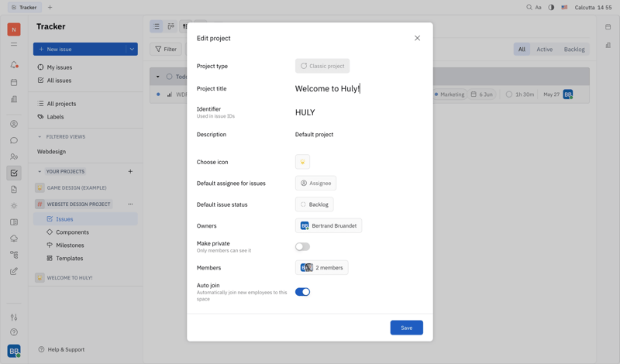This screenshot has width=620, height=364.
Task: Click the Classic project type selector
Action: tap(322, 66)
